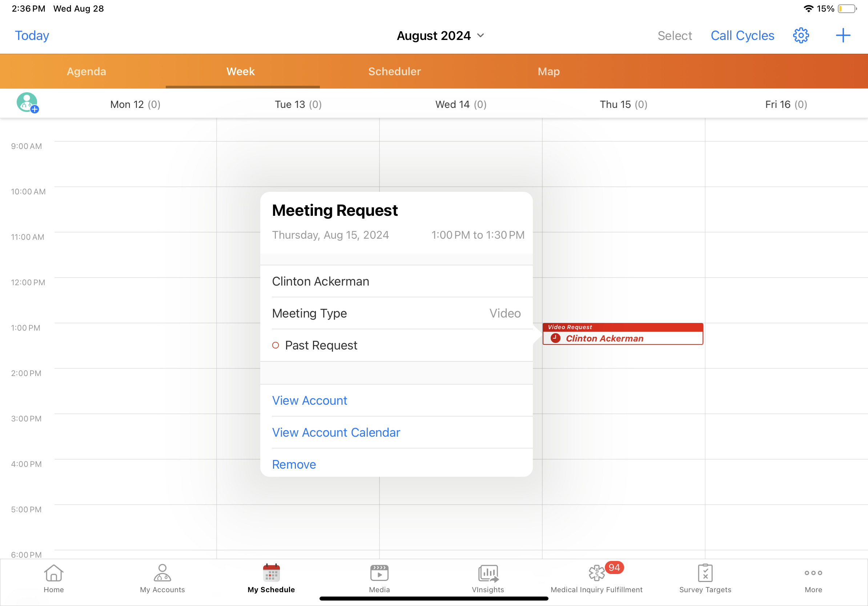Open VInsights chart icon
Image resolution: width=868 pixels, height=606 pixels.
(488, 574)
